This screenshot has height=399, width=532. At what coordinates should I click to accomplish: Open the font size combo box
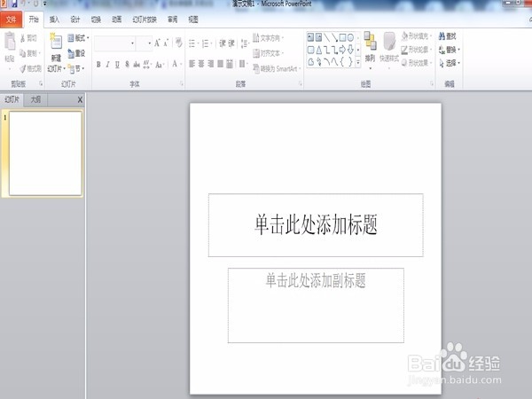(144, 43)
